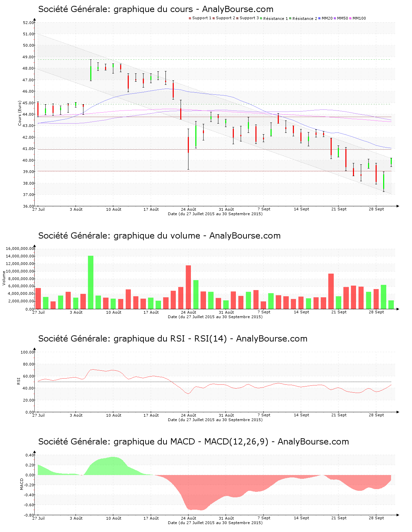The height and width of the screenshot is (532, 412).
Task: Select the 'MM50' legend label
Action: coord(343,18)
